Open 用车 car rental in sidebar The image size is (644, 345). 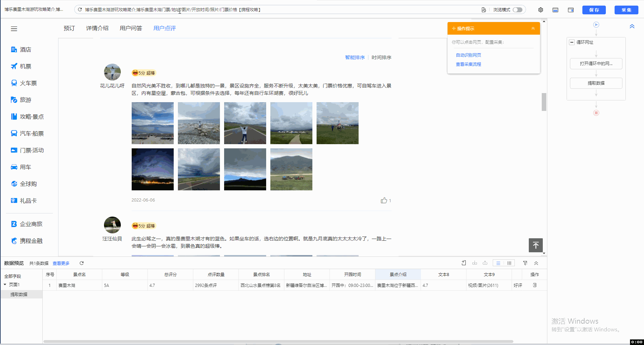tap(21, 167)
